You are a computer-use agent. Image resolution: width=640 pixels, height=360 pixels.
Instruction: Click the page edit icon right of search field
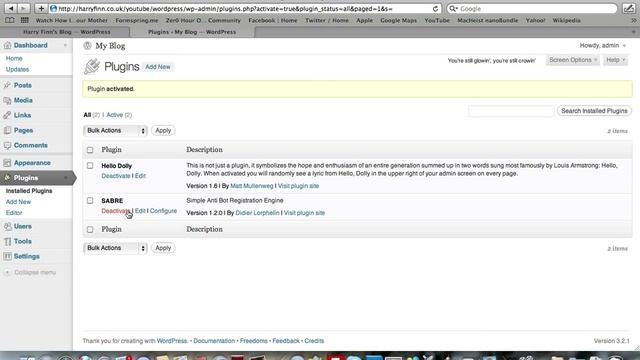629,8
